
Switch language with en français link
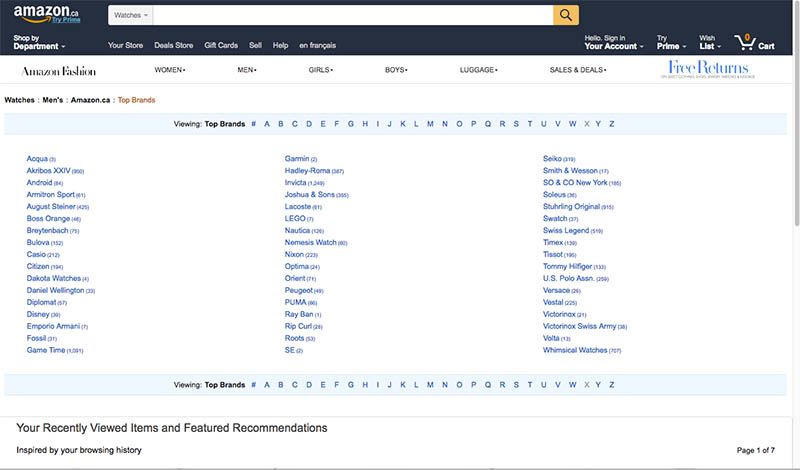[x=317, y=45]
